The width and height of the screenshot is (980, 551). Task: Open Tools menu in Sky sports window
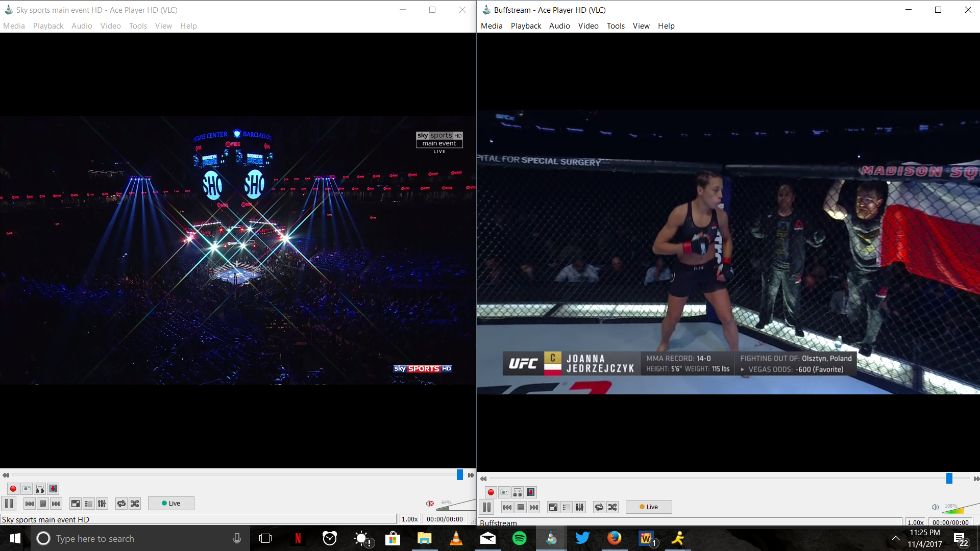138,26
